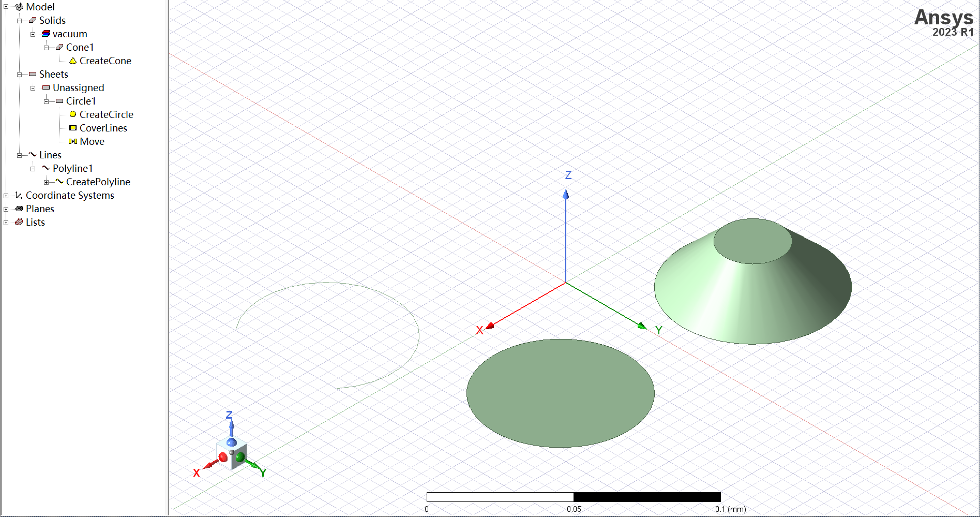This screenshot has height=517, width=980.
Task: Select Cone1 in the model tree
Action: (80, 47)
